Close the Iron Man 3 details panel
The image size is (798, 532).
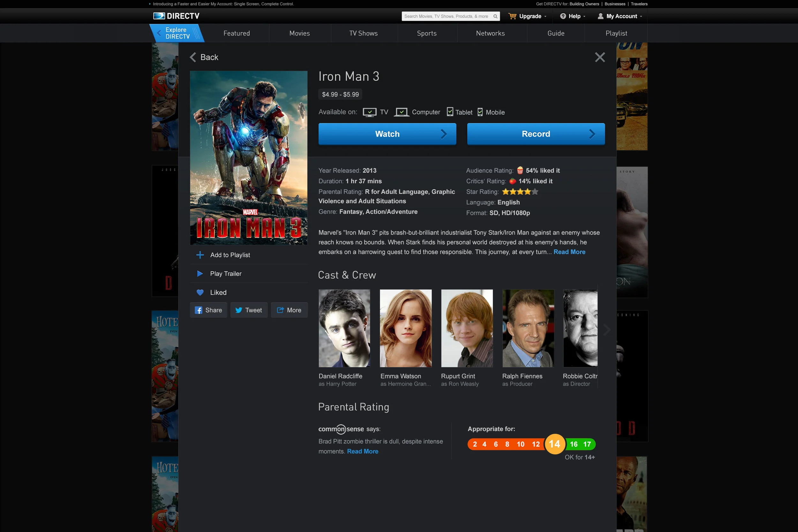[x=599, y=57]
